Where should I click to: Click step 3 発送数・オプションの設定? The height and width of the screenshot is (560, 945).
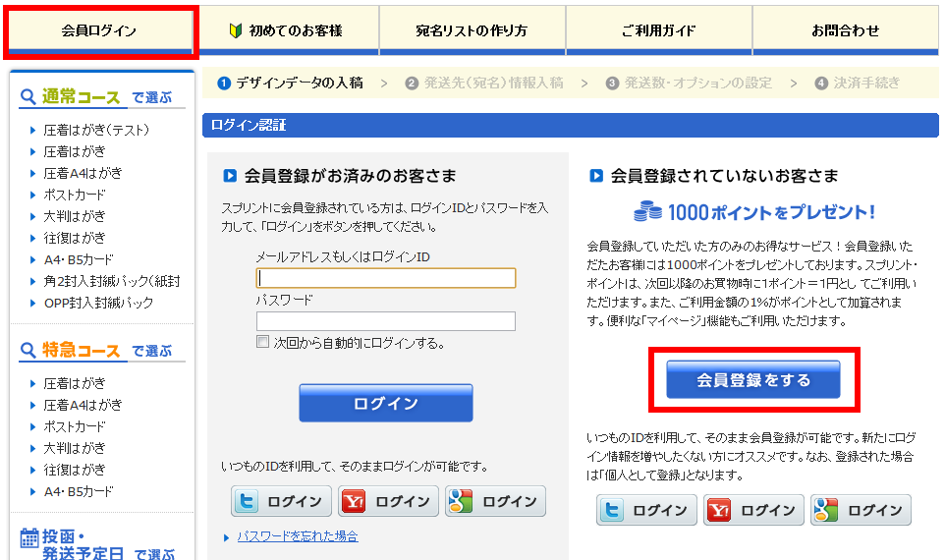coord(689,83)
